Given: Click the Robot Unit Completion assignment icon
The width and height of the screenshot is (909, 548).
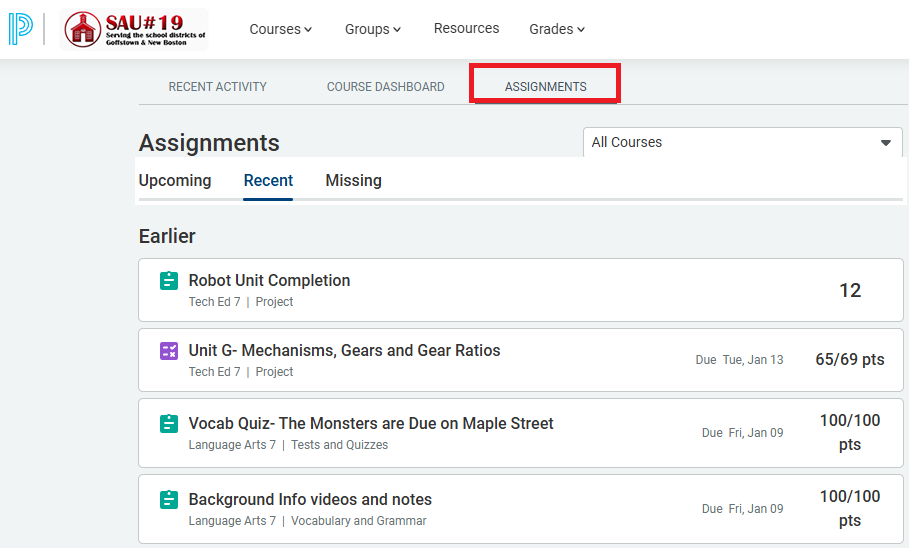Looking at the screenshot, I should coord(169,281).
